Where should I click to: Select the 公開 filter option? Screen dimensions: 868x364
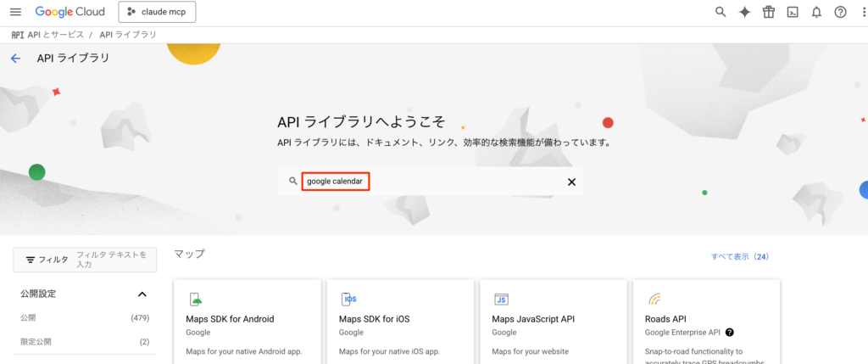coord(29,318)
